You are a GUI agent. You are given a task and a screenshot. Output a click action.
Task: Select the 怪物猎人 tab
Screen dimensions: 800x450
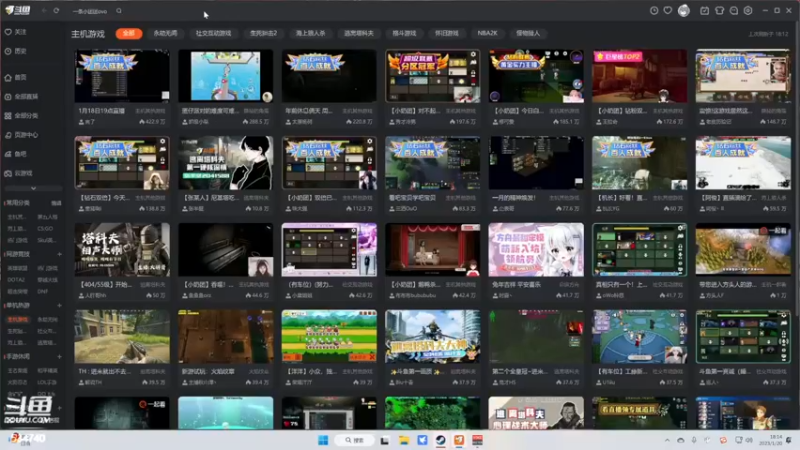tap(528, 33)
